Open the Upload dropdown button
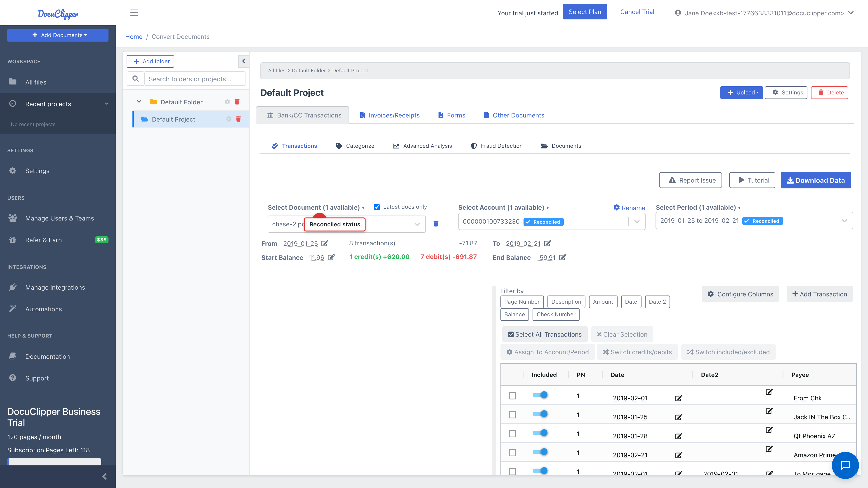Image resolution: width=868 pixels, height=488 pixels. pyautogui.click(x=741, y=93)
